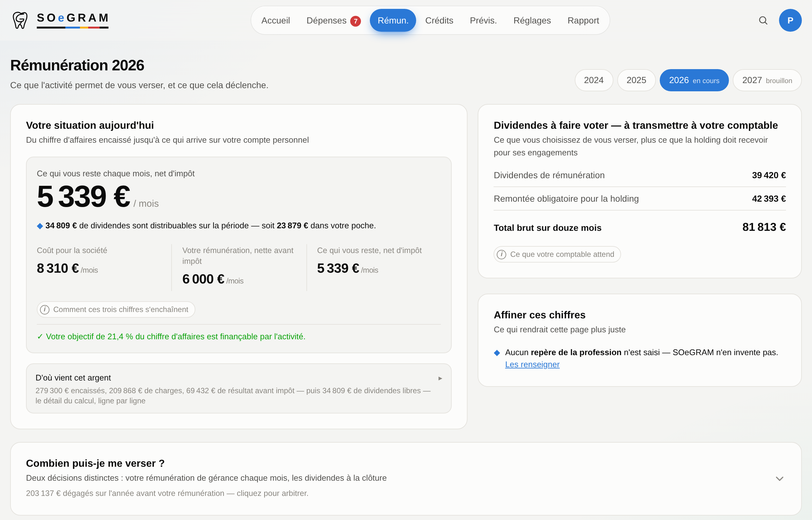Click 'Coût pour la société' 8 310 € value
This screenshot has width=812, height=520.
click(x=58, y=269)
